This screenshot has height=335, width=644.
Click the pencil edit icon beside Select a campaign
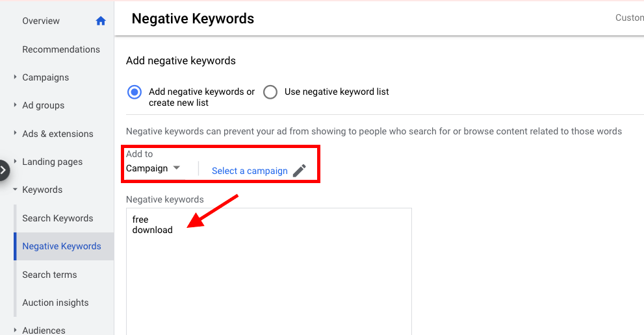(x=300, y=170)
